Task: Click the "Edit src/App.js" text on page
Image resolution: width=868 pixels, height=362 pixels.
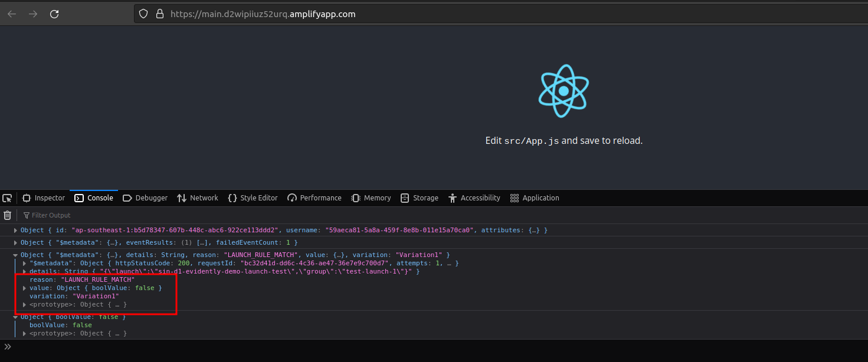Action: [522, 141]
